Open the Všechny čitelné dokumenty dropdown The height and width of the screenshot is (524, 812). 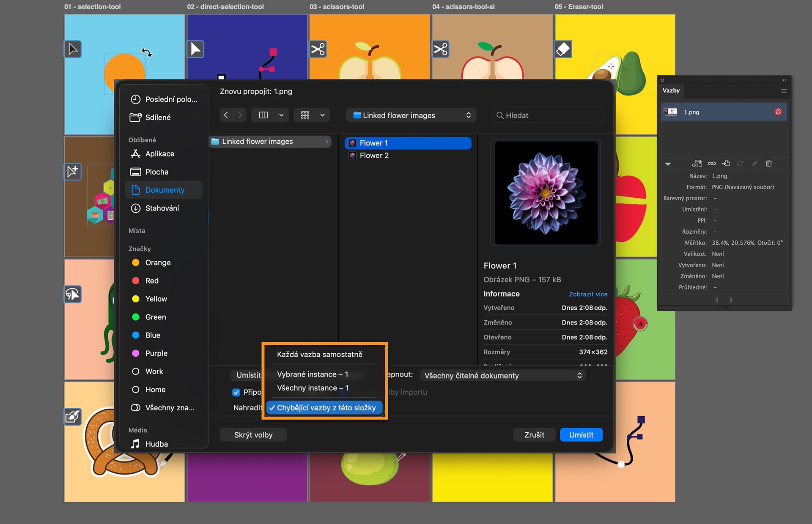(x=503, y=376)
